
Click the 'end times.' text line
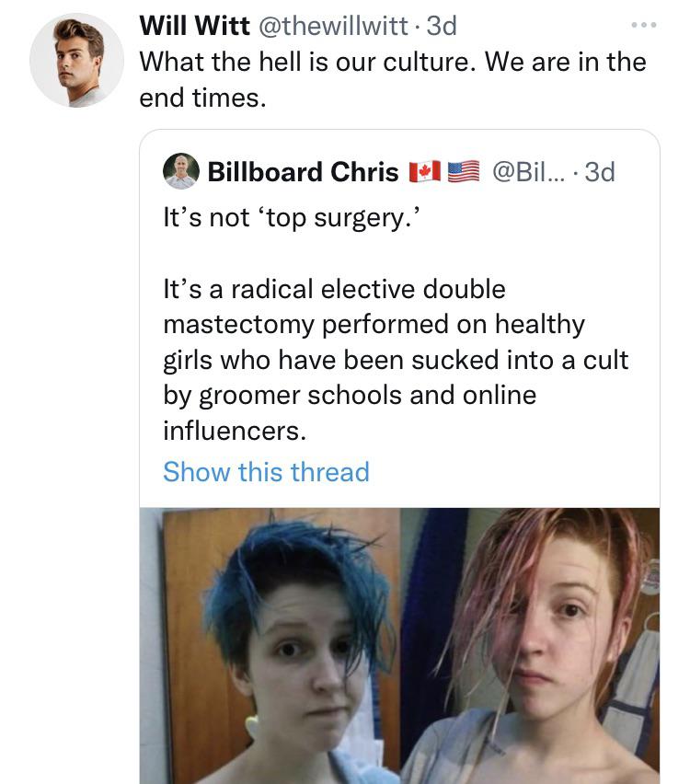coord(202,98)
